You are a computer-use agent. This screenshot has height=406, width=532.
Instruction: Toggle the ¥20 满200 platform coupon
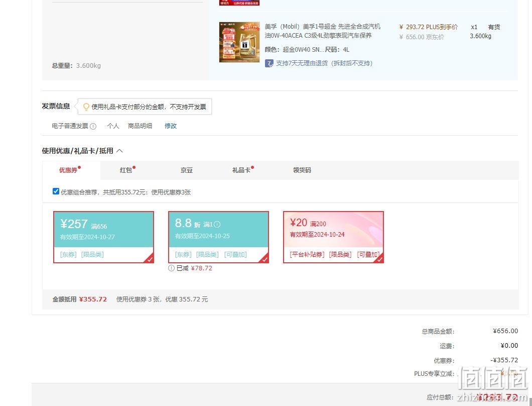click(x=334, y=237)
